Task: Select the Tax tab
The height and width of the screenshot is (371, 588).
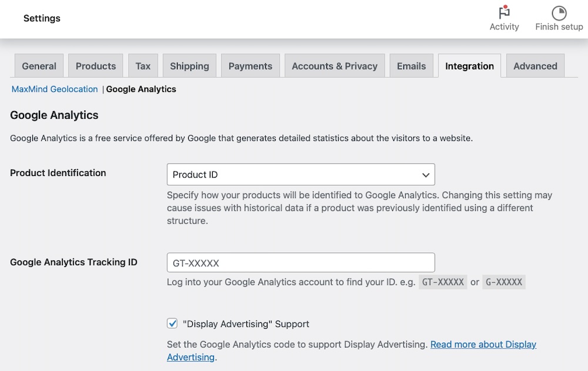Action: (x=143, y=66)
